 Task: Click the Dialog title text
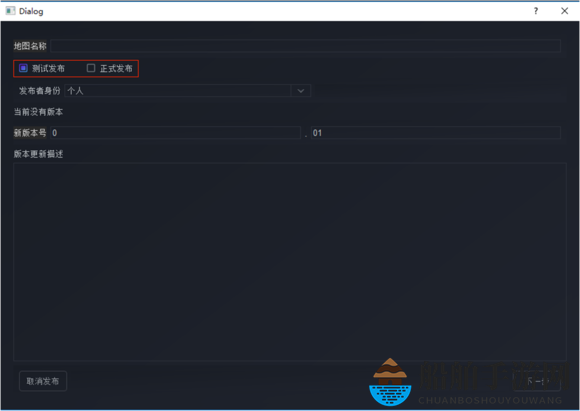(x=31, y=11)
